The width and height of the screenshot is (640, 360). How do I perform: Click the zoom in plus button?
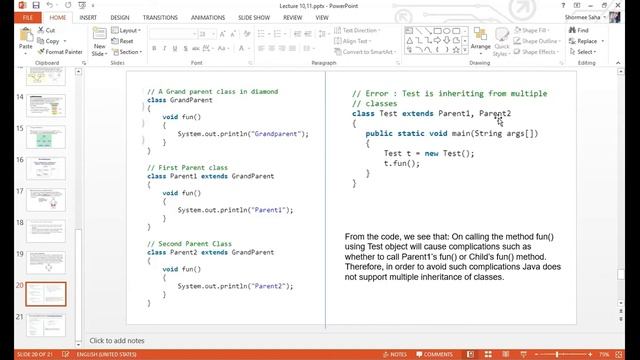(x=590, y=354)
